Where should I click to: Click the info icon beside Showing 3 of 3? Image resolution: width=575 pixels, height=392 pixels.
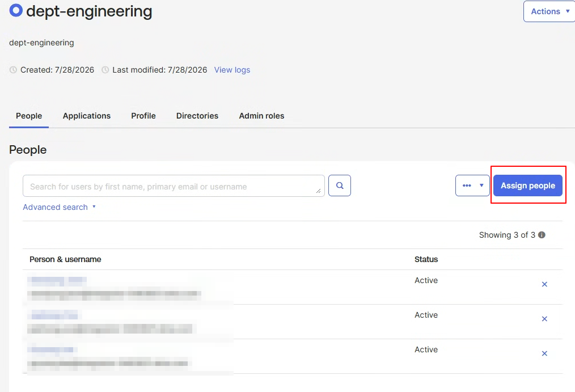pos(542,235)
